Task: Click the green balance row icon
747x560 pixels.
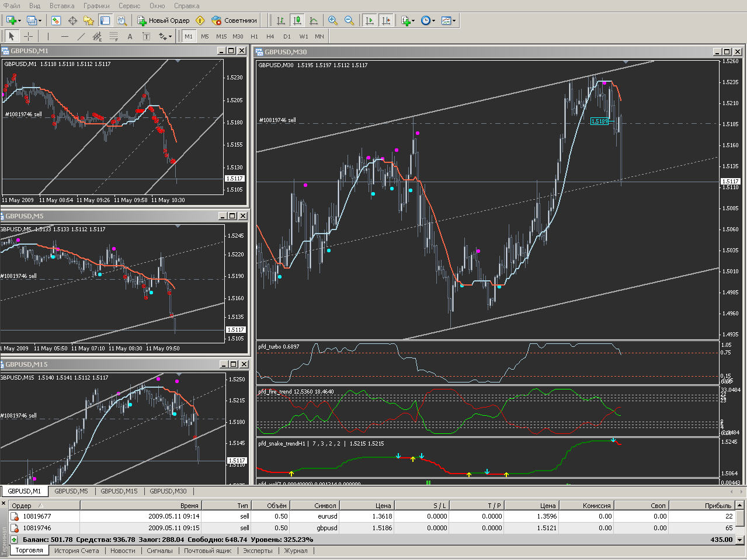Action: 15,540
